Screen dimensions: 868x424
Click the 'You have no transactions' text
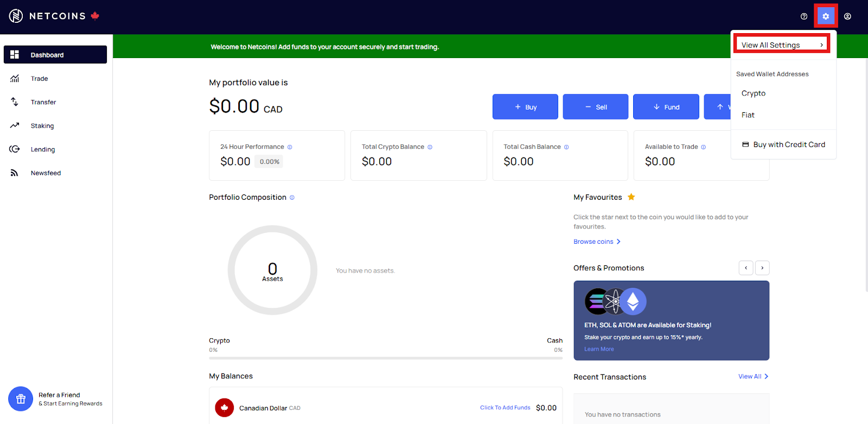(x=622, y=415)
